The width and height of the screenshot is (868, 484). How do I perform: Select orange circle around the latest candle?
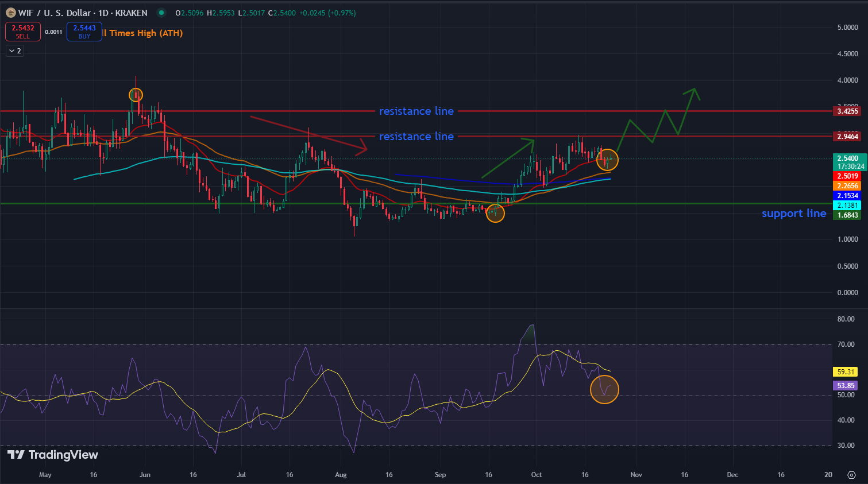(x=608, y=160)
